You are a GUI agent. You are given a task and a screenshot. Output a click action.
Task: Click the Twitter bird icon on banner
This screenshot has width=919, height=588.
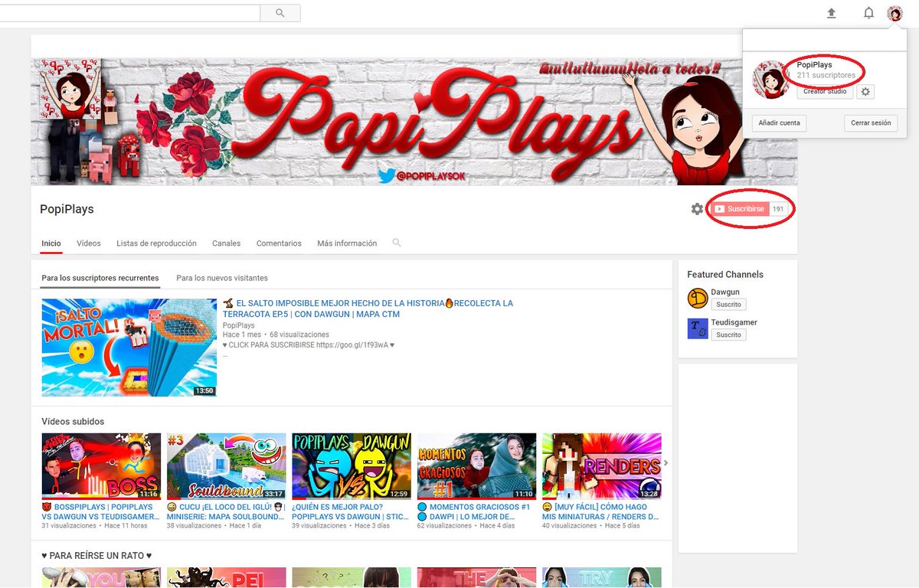click(x=386, y=176)
